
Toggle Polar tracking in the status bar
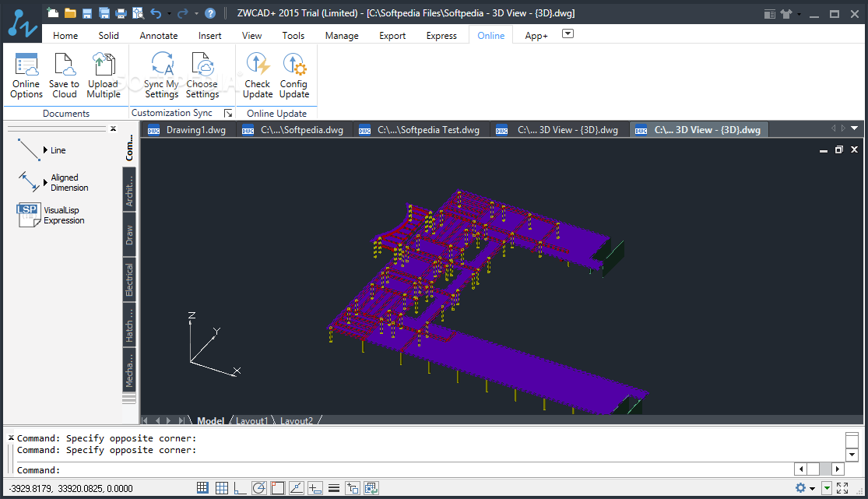click(x=259, y=488)
